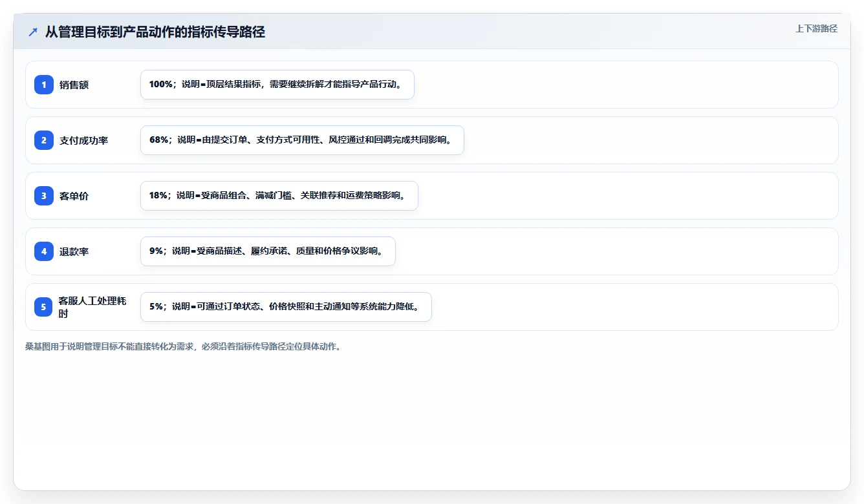
Task: Click the title 从管理目标到产品动作的指标传导路径
Action: 155,32
